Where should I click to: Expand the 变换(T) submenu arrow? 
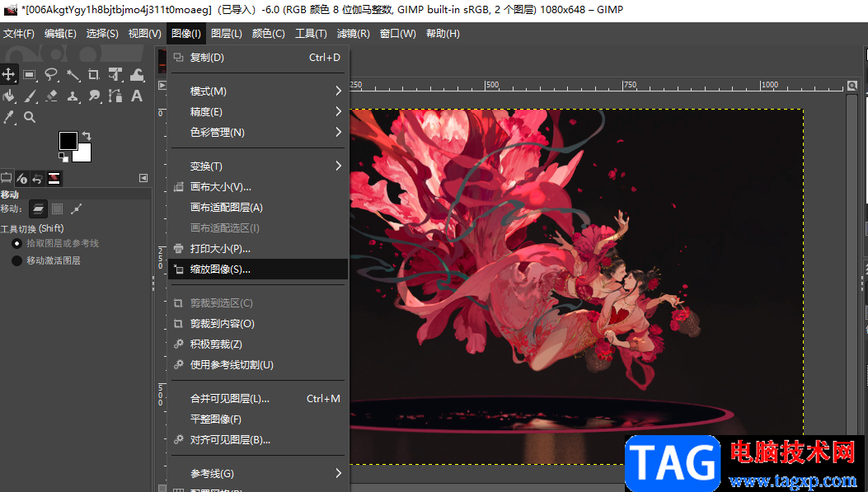click(338, 166)
